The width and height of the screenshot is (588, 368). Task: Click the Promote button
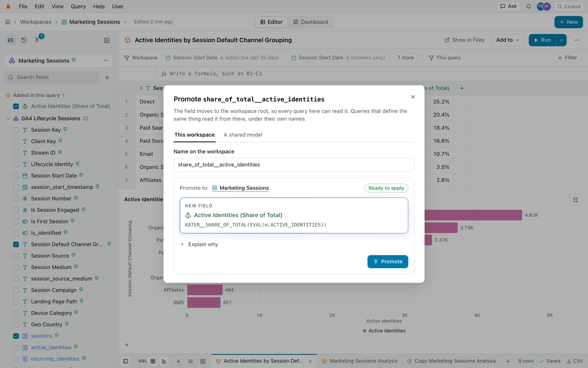[x=388, y=262]
